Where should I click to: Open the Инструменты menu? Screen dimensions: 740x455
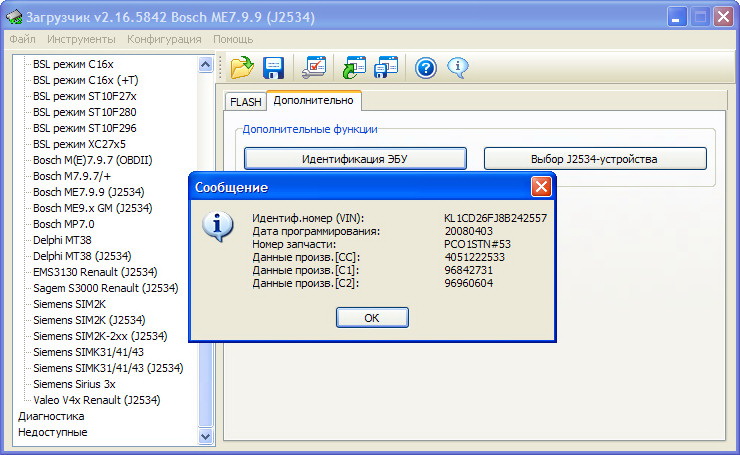81,39
